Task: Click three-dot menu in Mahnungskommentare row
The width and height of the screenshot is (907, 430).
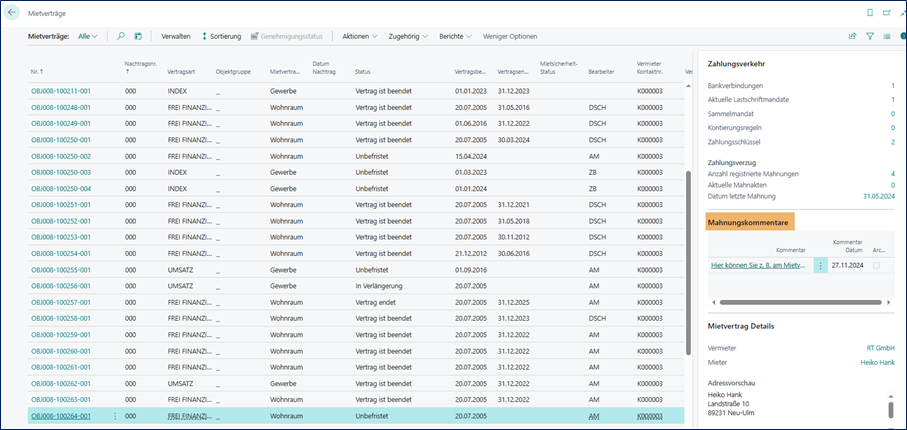Action: 820,265
